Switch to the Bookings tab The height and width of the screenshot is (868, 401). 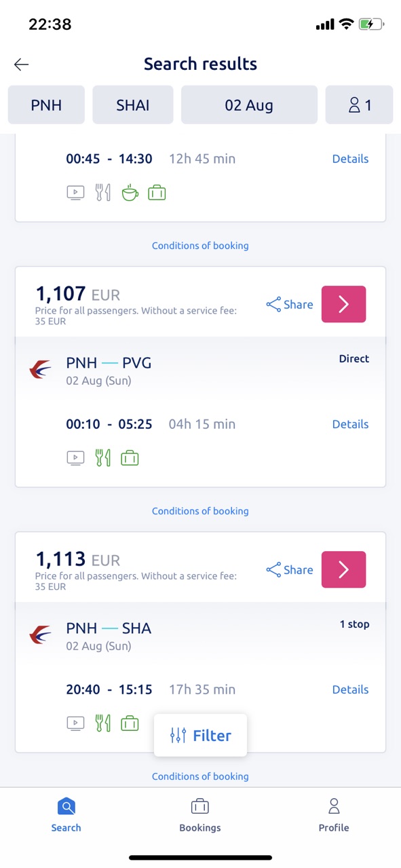pos(200,815)
